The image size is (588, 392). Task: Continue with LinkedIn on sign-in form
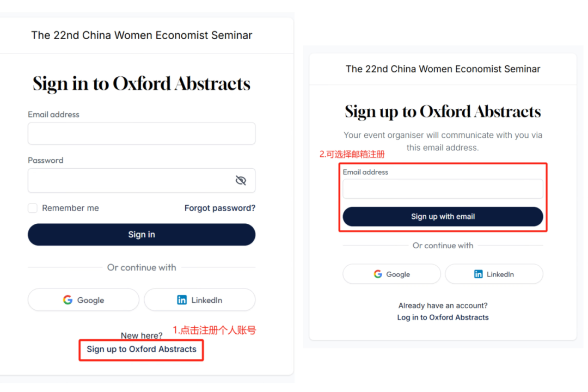200,300
